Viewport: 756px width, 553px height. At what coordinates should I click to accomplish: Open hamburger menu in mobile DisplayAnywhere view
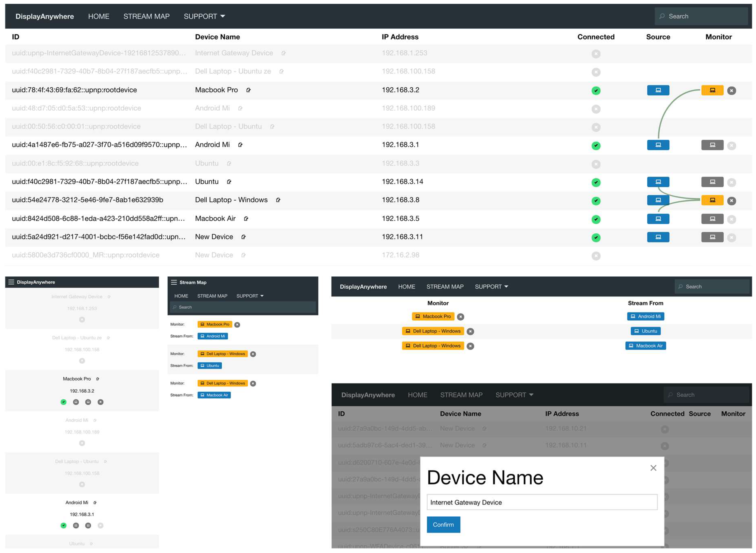coord(11,282)
